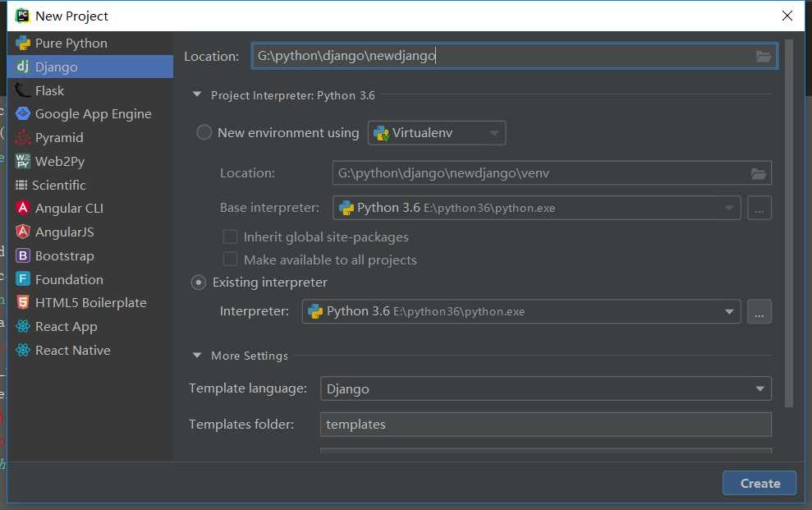Click 'Flask' text in project list

pyautogui.click(x=50, y=90)
